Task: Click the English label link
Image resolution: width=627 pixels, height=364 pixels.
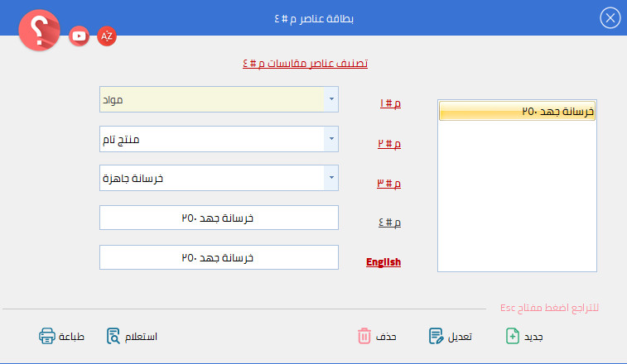Action: point(383,262)
